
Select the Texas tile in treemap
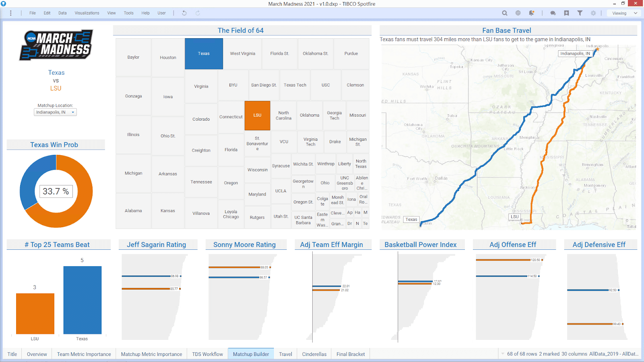204,53
